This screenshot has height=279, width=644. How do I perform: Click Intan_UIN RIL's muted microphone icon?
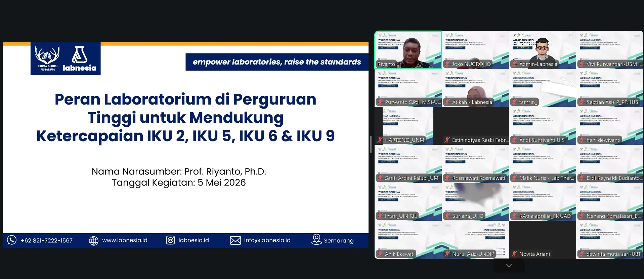[x=380, y=216]
